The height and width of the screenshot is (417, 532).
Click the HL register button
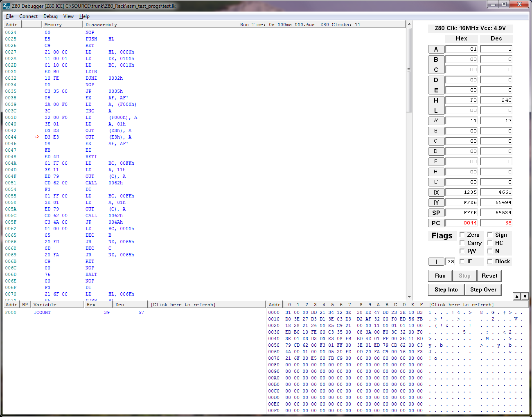(436, 105)
